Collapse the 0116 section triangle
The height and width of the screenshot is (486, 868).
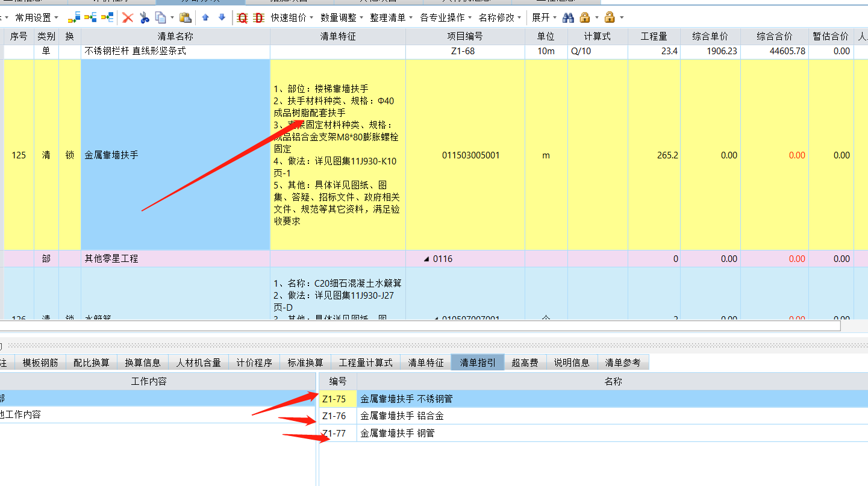[427, 259]
